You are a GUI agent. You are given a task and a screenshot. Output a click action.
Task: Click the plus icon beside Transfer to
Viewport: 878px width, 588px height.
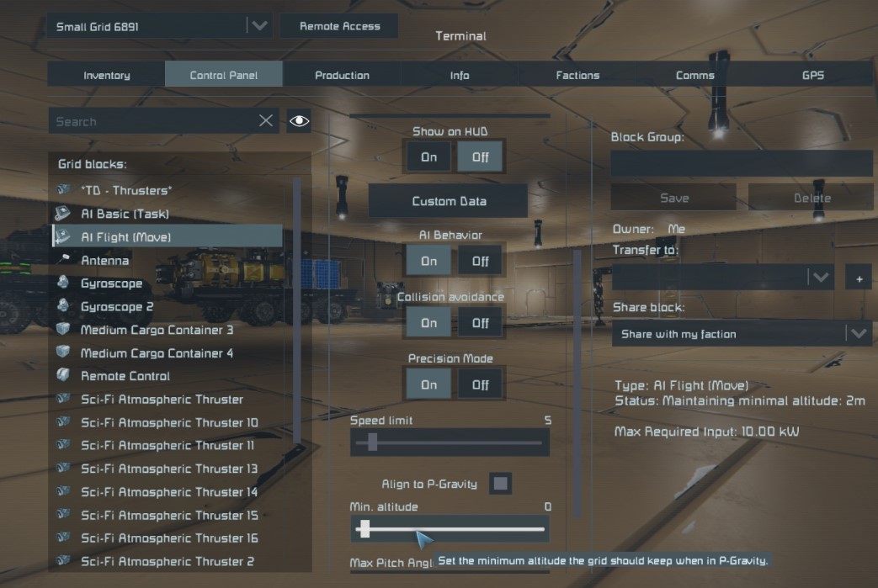click(858, 278)
